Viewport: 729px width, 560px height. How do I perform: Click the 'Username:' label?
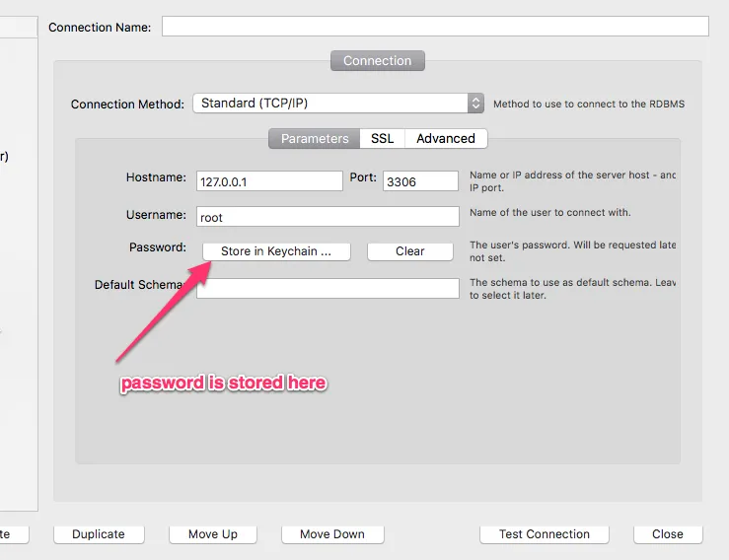(156, 215)
